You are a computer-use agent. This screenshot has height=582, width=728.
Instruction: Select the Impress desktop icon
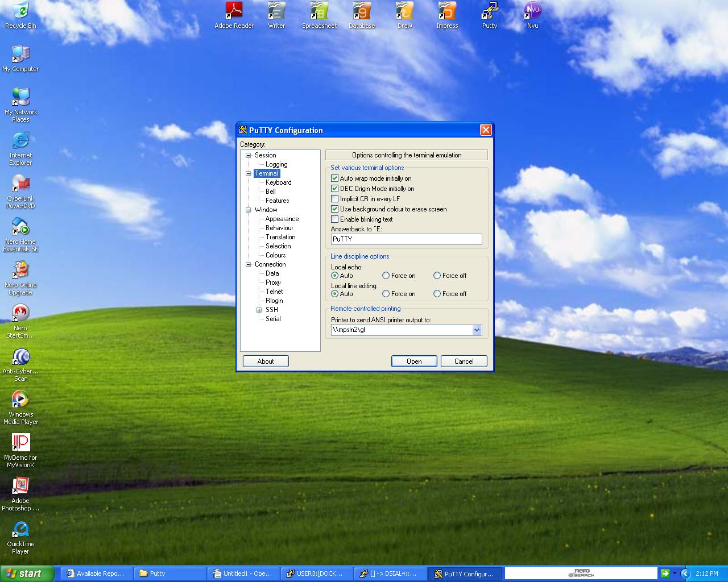click(x=447, y=15)
